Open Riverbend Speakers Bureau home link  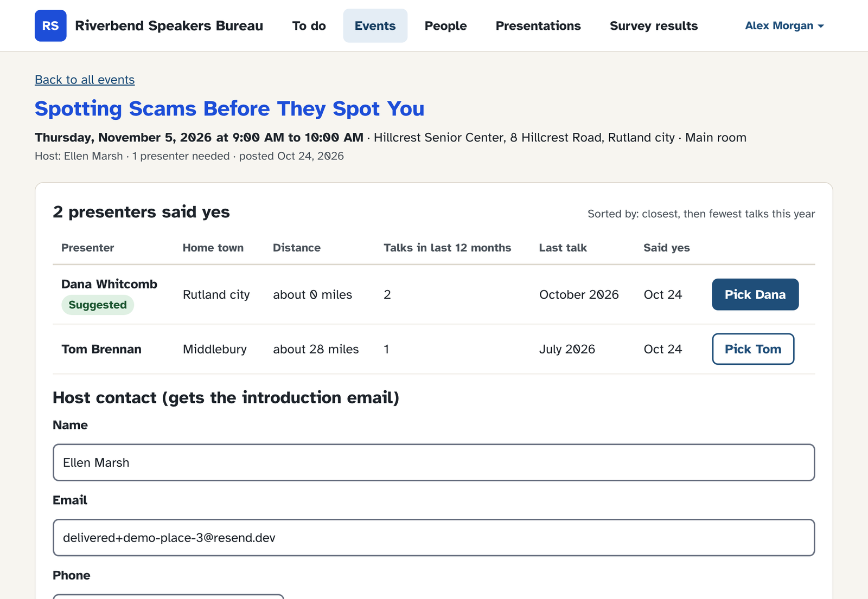169,25
